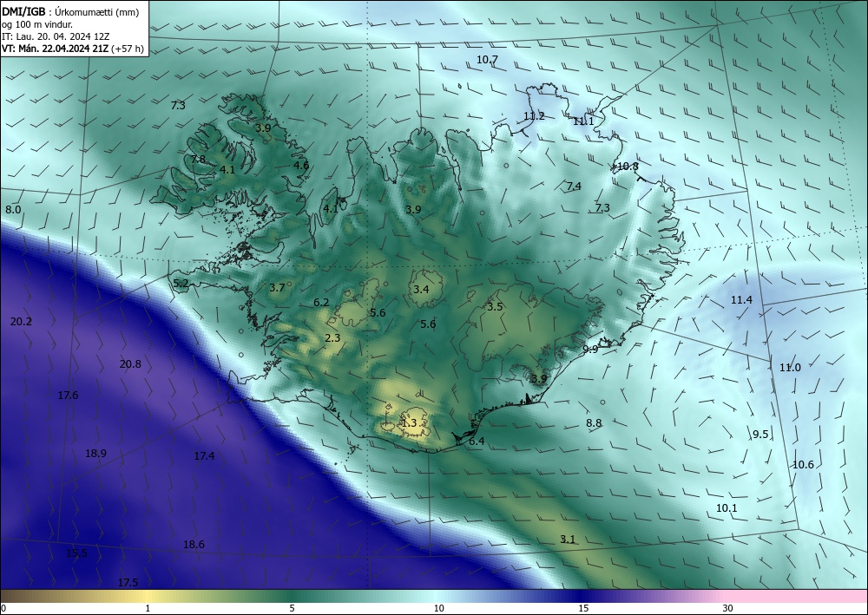Click the map value 11.1
The height and width of the screenshot is (615, 868).
(x=583, y=121)
